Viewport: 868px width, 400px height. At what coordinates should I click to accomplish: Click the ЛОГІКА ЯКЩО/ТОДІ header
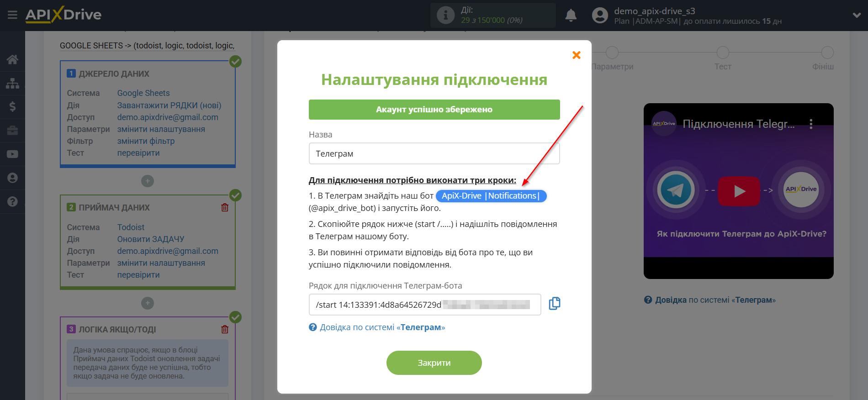click(x=117, y=330)
